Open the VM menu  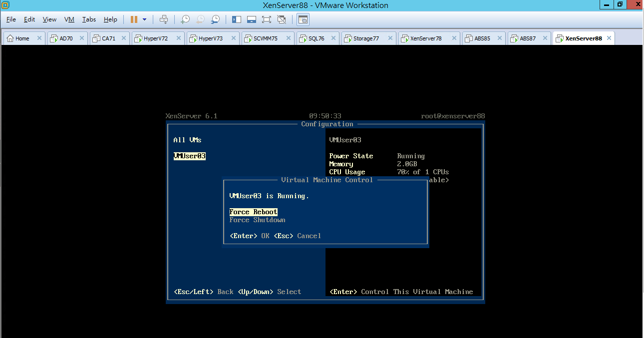click(x=69, y=19)
